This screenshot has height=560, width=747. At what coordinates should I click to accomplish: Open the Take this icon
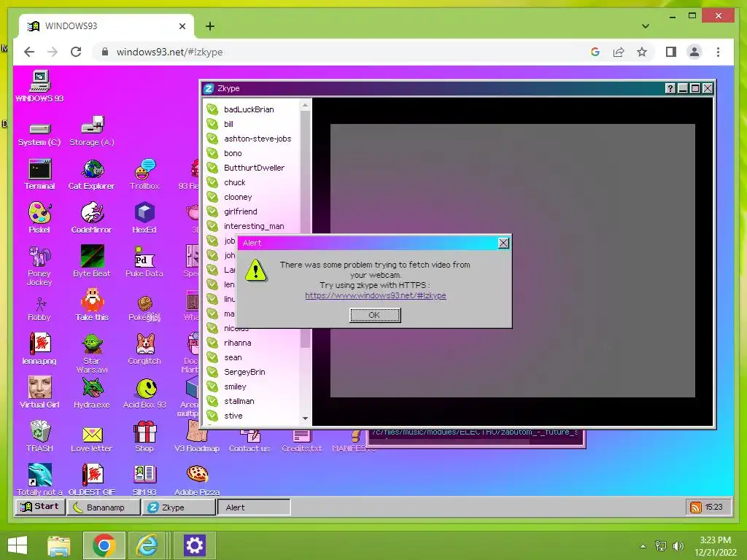click(x=92, y=306)
